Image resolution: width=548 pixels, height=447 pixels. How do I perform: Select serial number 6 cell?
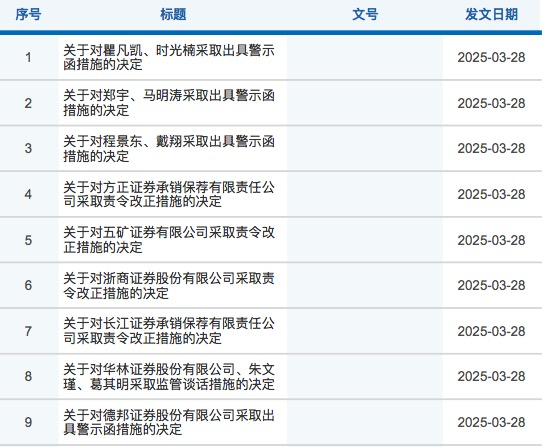[28, 286]
